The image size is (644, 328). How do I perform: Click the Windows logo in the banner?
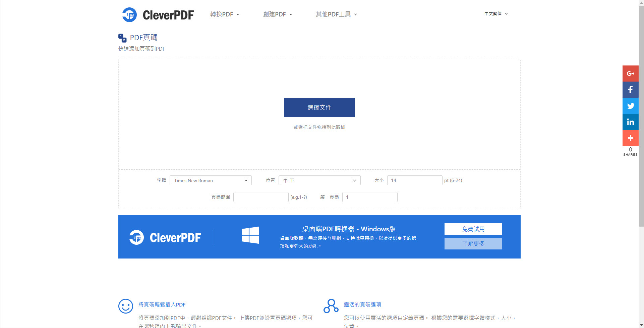[250, 235]
